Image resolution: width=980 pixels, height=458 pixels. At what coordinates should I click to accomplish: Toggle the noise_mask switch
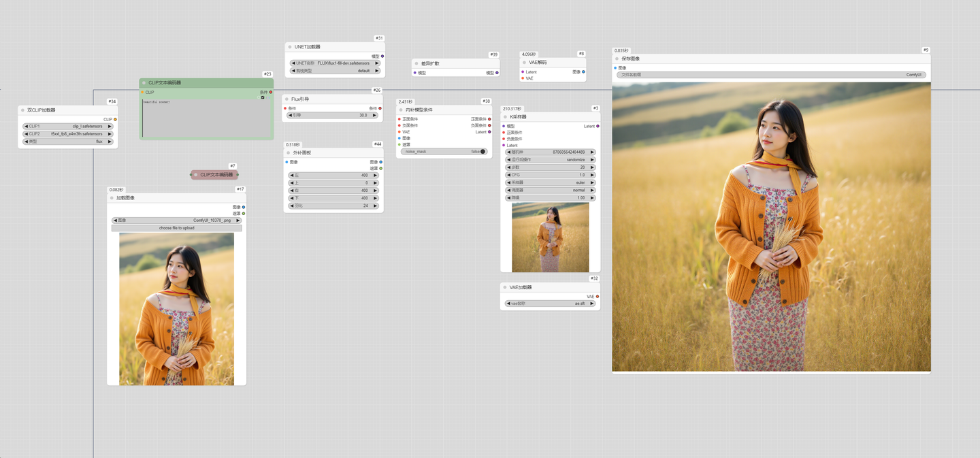coord(444,152)
